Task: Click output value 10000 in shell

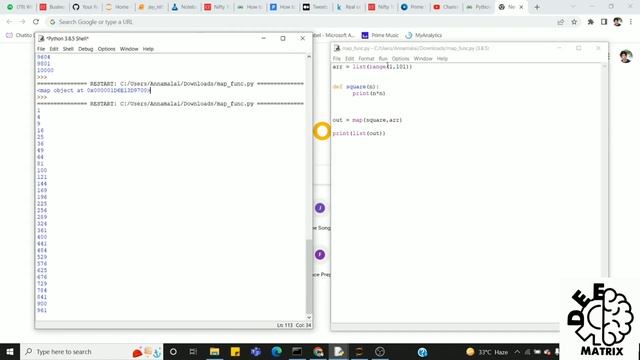Action: pos(45,70)
